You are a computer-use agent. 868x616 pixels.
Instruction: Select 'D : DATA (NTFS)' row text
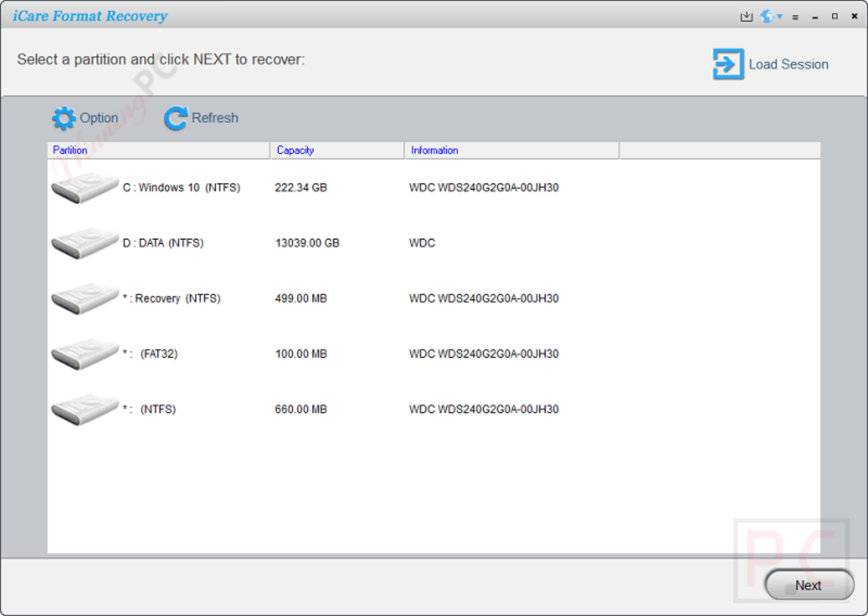[163, 243]
